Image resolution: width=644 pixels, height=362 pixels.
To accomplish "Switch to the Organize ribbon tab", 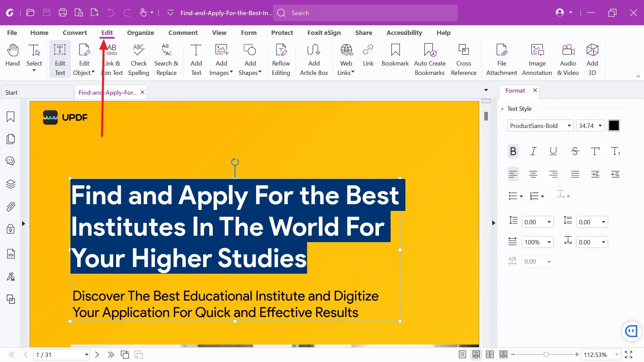I will coord(140,33).
